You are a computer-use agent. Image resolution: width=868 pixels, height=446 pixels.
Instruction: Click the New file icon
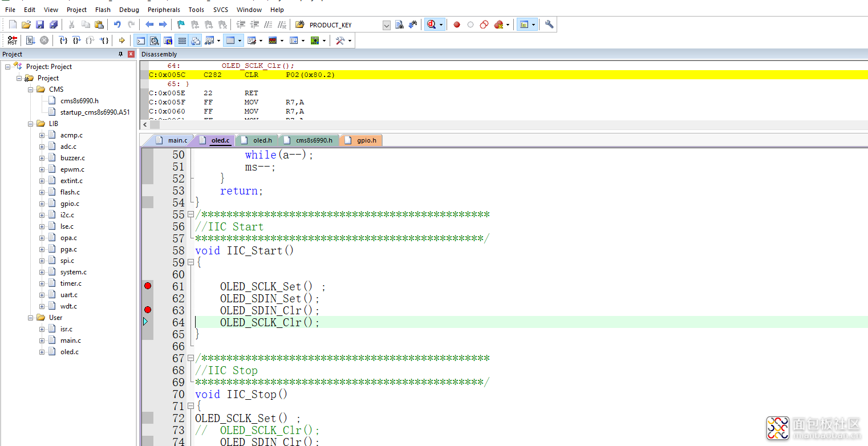[13, 25]
